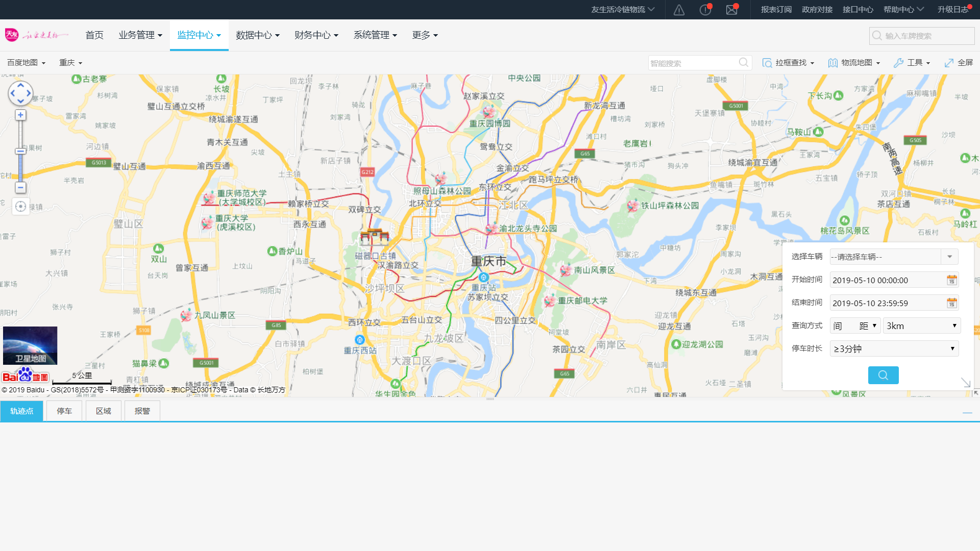Click the exclamation circle notification icon
Screen dimensions: 980x551
coord(705,10)
